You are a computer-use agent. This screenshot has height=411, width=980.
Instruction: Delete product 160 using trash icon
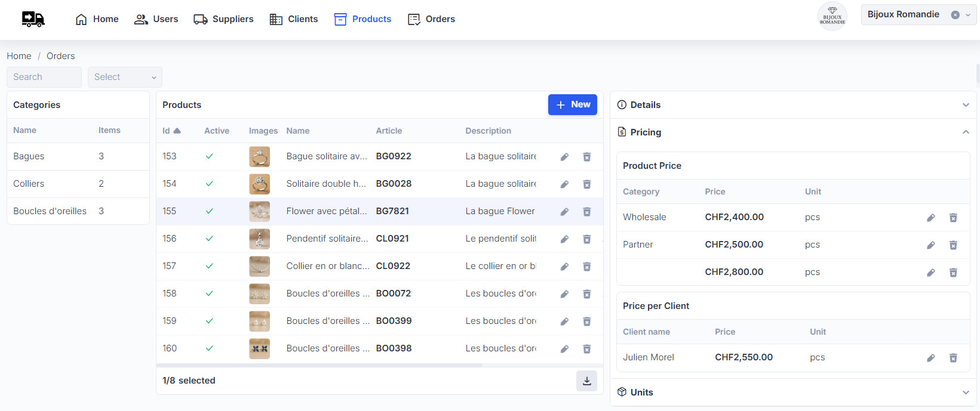(587, 349)
